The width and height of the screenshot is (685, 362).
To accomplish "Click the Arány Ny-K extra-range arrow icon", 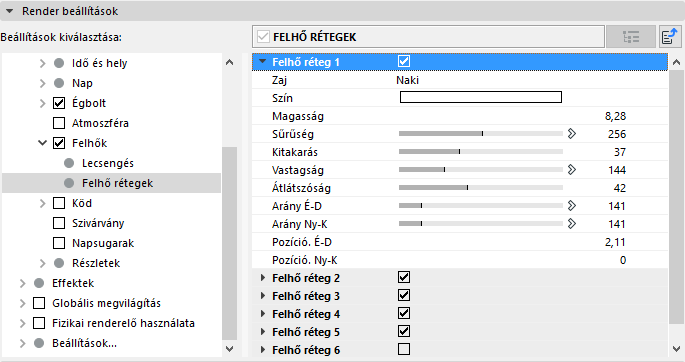I will (x=571, y=224).
